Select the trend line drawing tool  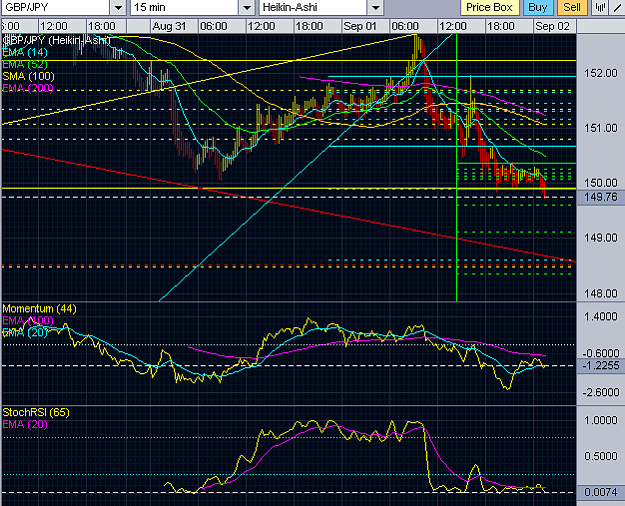617,7
